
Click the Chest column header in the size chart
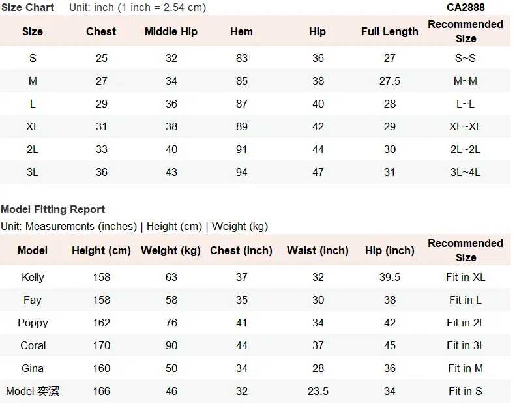point(101,31)
